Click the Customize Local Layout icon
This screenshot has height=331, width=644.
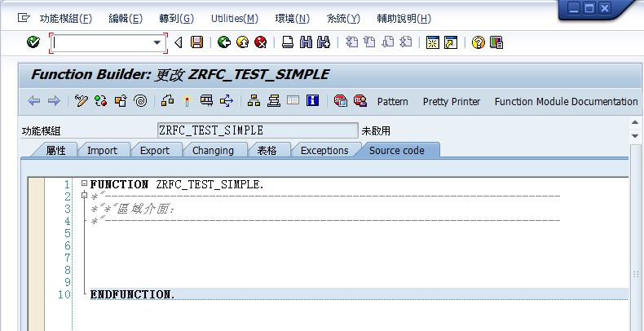496,42
